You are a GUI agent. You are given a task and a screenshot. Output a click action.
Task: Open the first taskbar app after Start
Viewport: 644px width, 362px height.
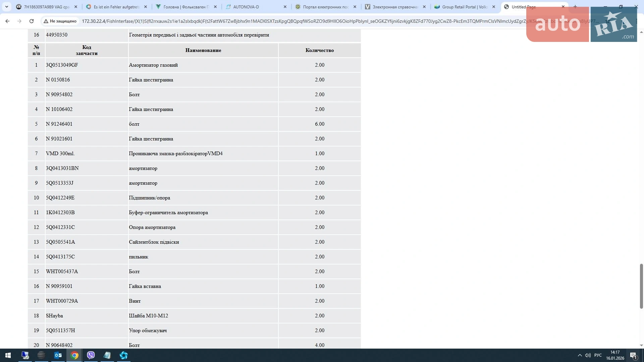point(25,355)
